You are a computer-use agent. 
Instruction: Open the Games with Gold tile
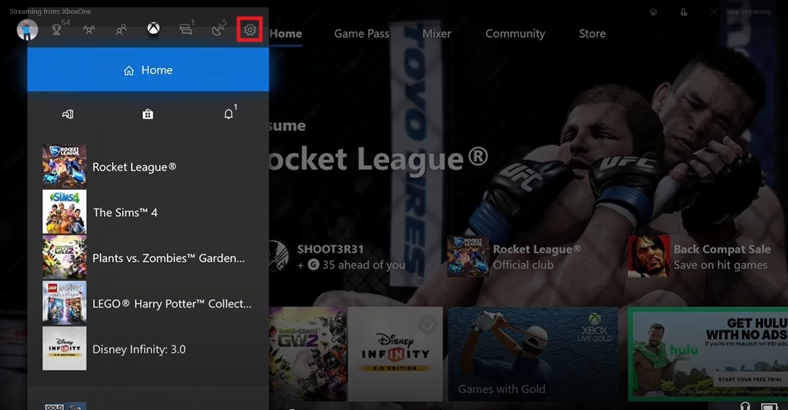(x=533, y=354)
